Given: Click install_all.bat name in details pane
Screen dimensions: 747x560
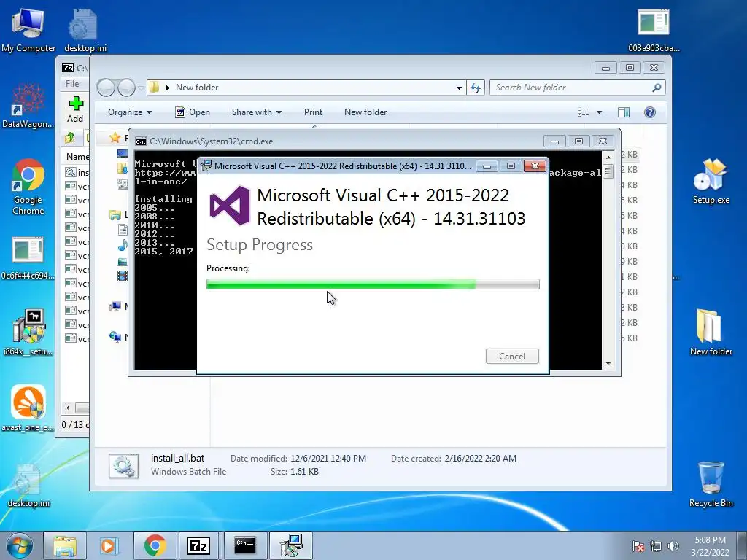Looking at the screenshot, I should pos(178,459).
